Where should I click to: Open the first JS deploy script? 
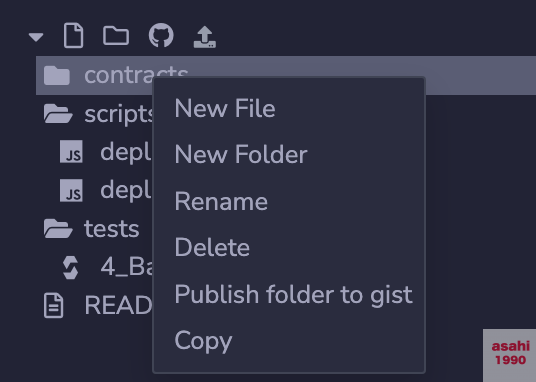point(106,152)
